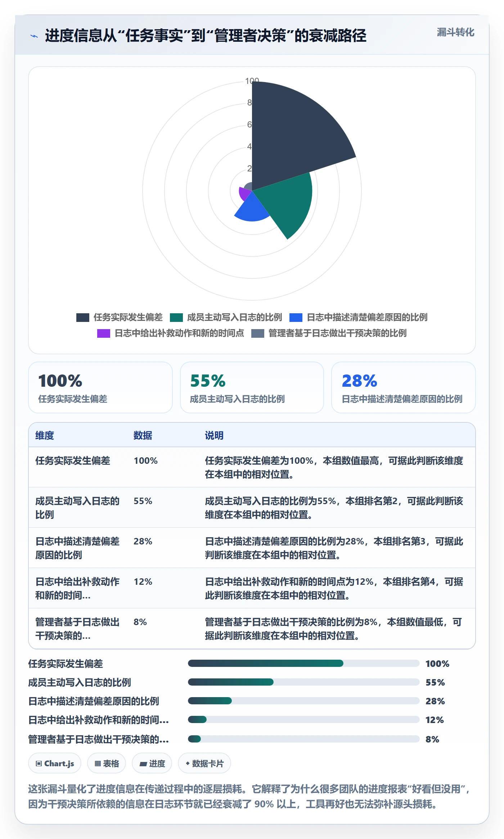The height and width of the screenshot is (839, 504).
Task: Select the 漏斗转化 tag in the header
Action: coord(455,32)
